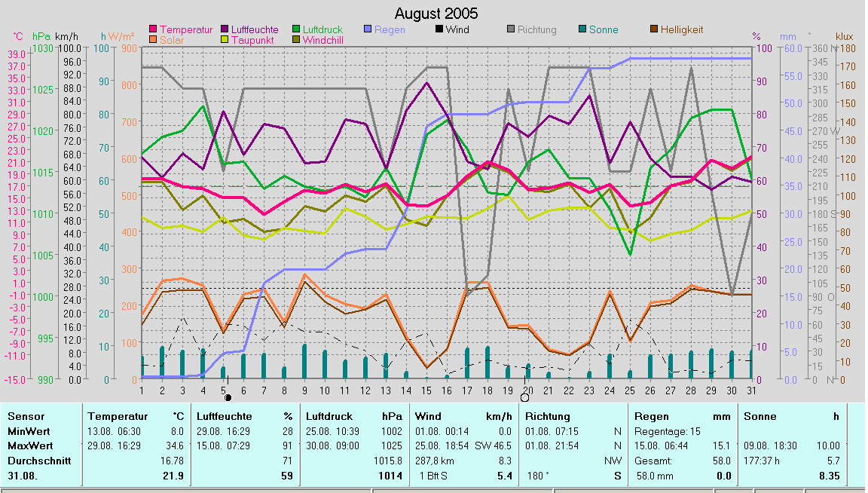Click the blue Regen legend square
868x493 pixels.
[x=368, y=29]
